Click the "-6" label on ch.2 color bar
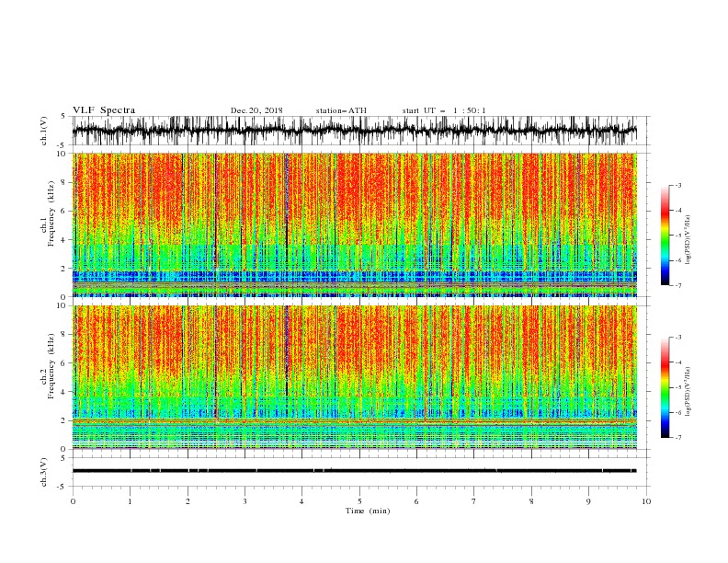Screen dimensions: 728x563 [x=677, y=412]
